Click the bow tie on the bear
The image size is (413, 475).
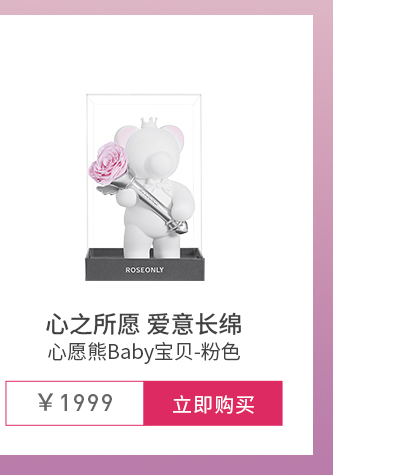click(x=159, y=187)
